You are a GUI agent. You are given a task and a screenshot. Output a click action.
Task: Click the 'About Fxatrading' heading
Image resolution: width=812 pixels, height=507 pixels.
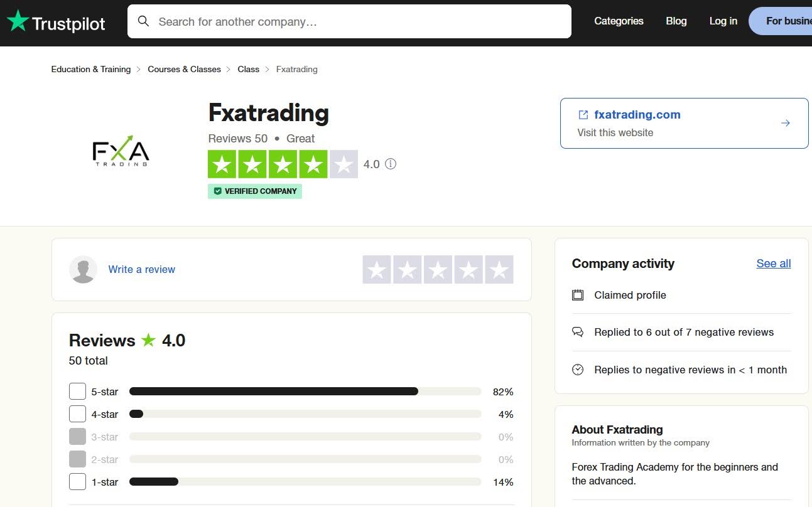[x=617, y=430]
